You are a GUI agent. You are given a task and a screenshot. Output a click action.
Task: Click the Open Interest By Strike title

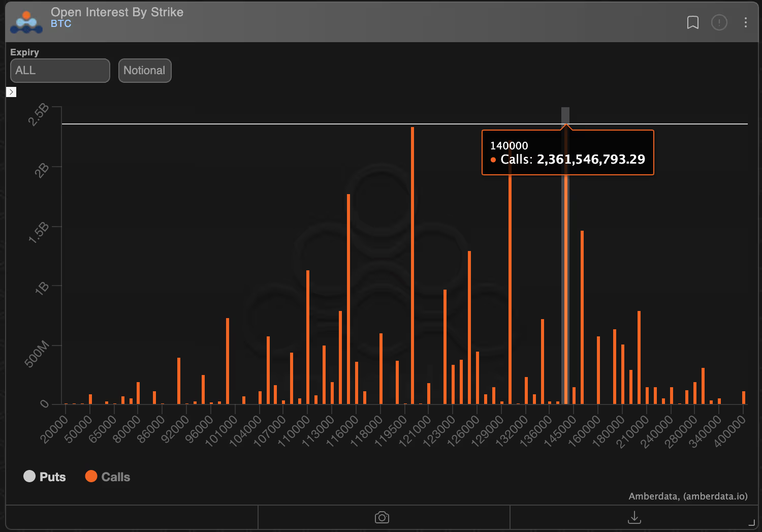(x=117, y=12)
